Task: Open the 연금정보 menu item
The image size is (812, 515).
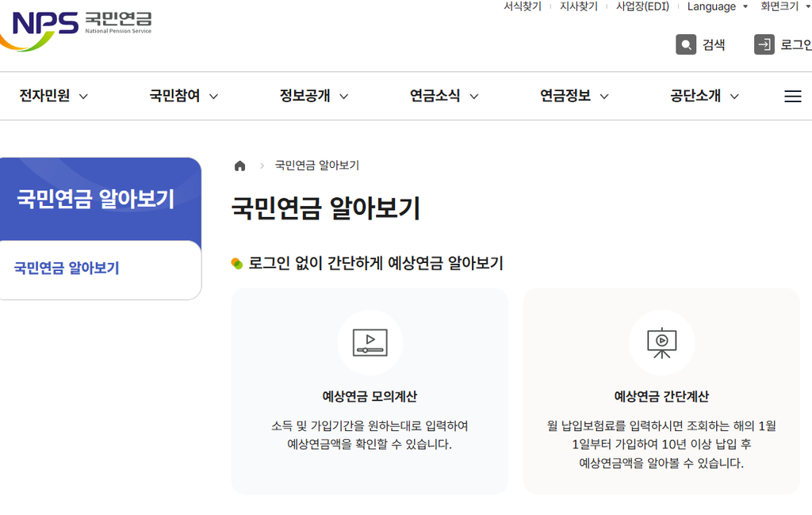Action: click(x=565, y=96)
